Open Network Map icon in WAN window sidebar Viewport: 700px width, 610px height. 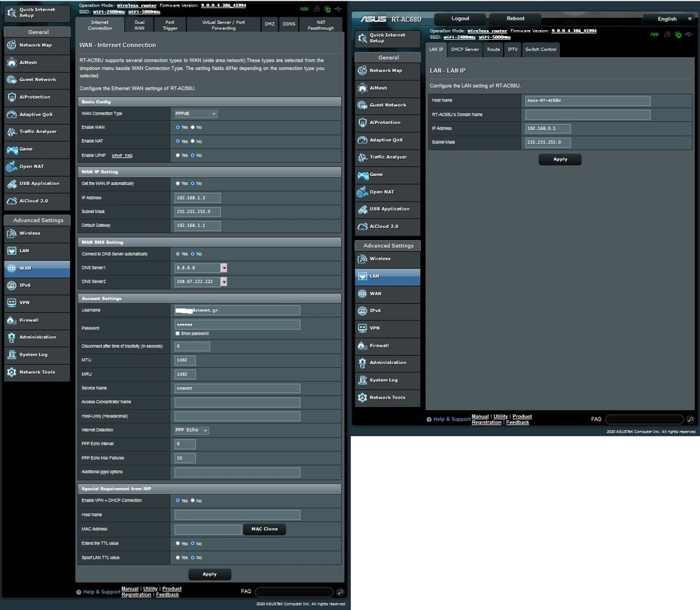(11, 45)
